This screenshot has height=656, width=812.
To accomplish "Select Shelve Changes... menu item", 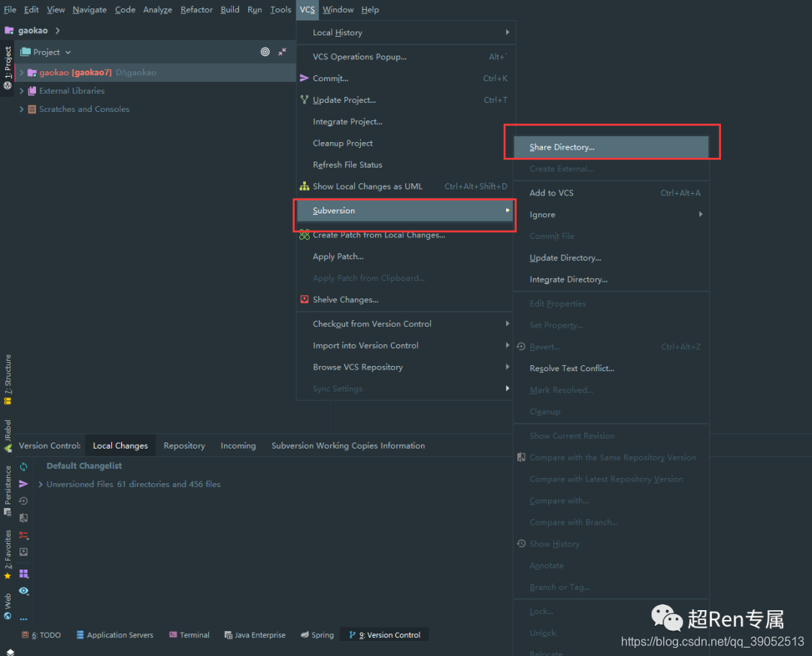I will 405,300.
